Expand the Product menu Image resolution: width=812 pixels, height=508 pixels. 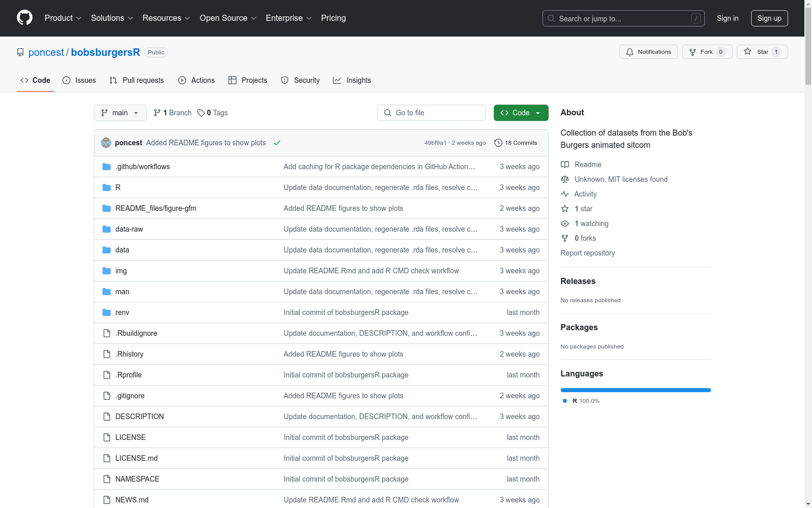(63, 18)
